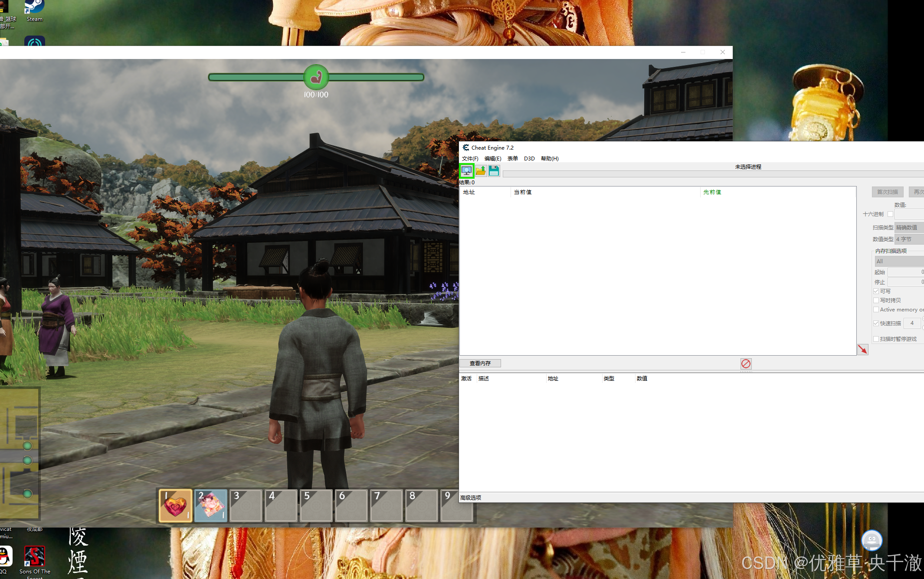Open the 文件(F) menu
This screenshot has height=579, width=924.
[470, 158]
